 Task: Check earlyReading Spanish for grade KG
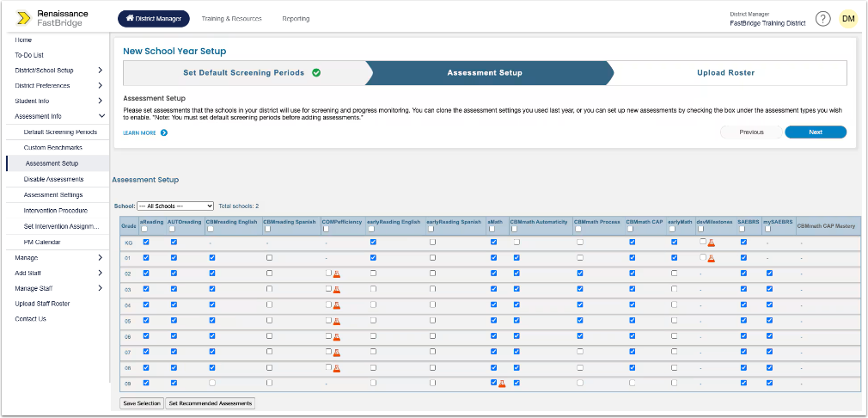tap(432, 242)
